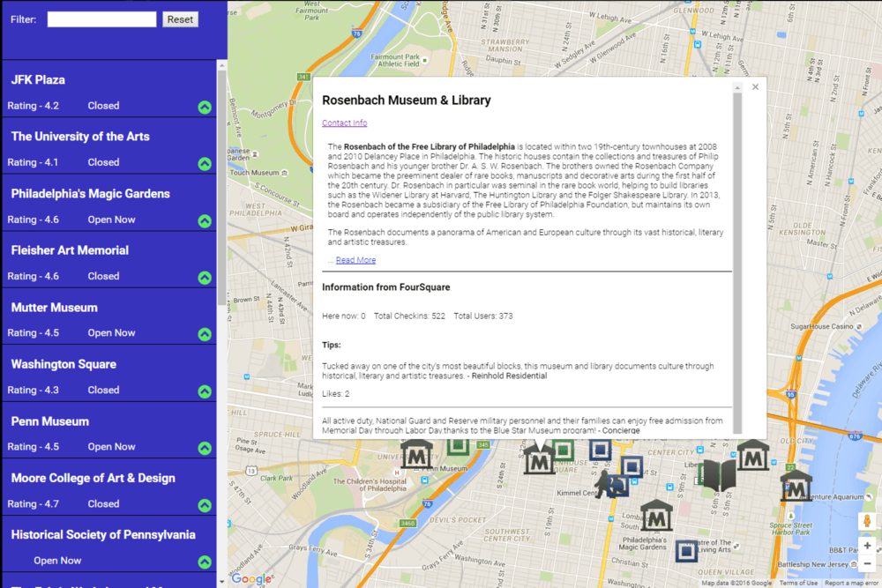Click the Read More link
This screenshot has height=588, width=882.
[355, 260]
